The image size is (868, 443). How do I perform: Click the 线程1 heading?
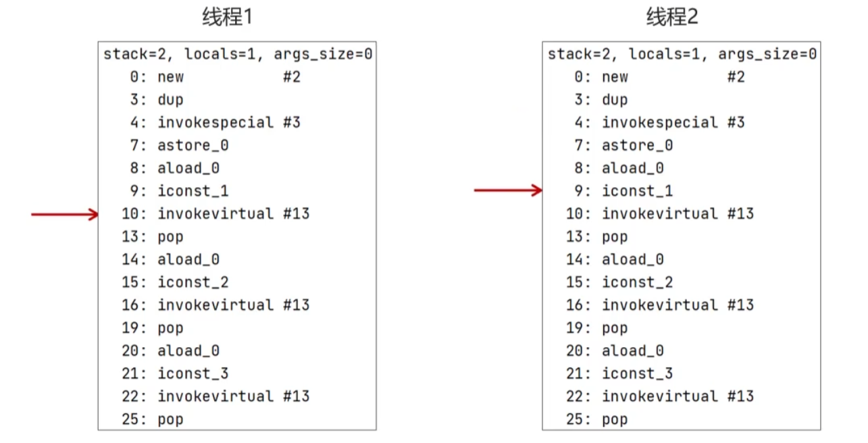pos(227,18)
